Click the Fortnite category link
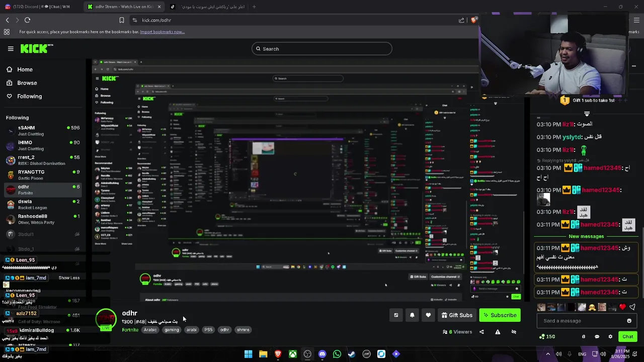This screenshot has height=362, width=644. click(130, 330)
